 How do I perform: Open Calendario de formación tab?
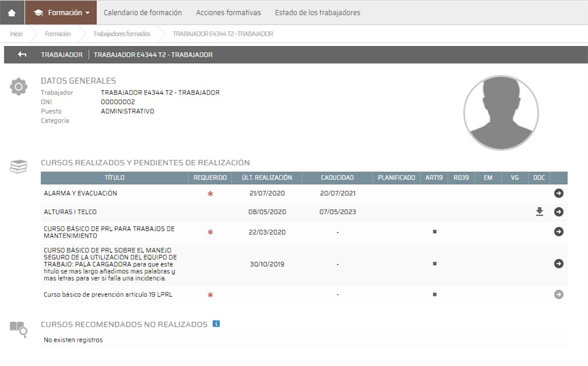(143, 12)
